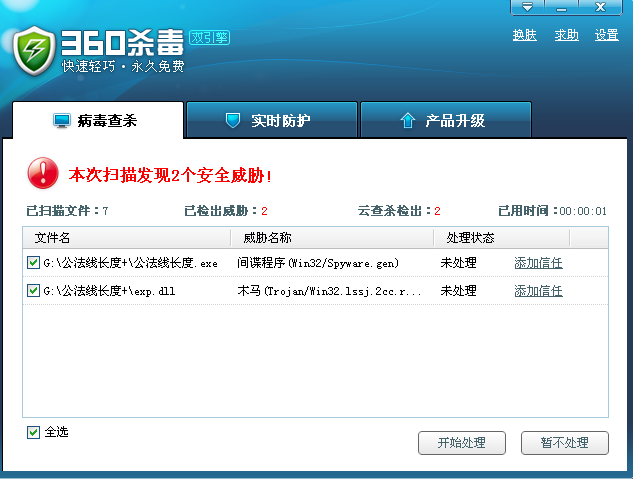This screenshot has height=479, width=633.
Task: Click the 开始处理 button
Action: [462, 443]
